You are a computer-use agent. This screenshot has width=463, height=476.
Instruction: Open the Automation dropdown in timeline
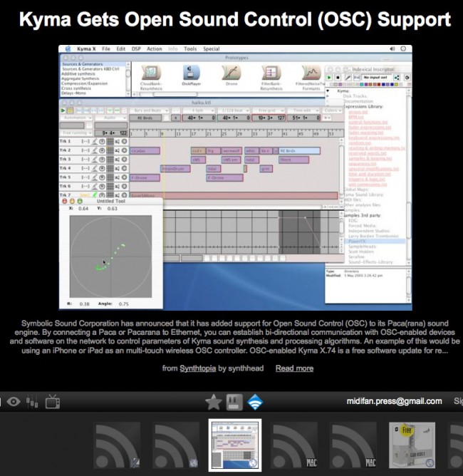pyautogui.click(x=76, y=118)
